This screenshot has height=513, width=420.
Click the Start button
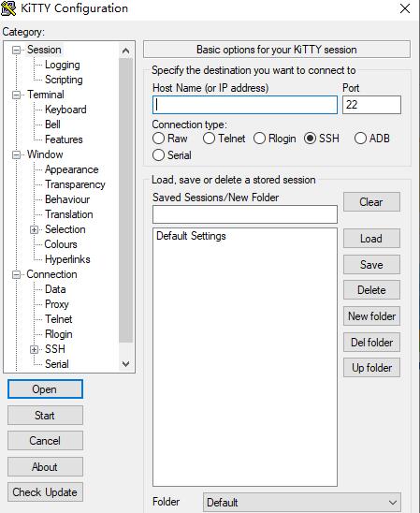tap(45, 416)
